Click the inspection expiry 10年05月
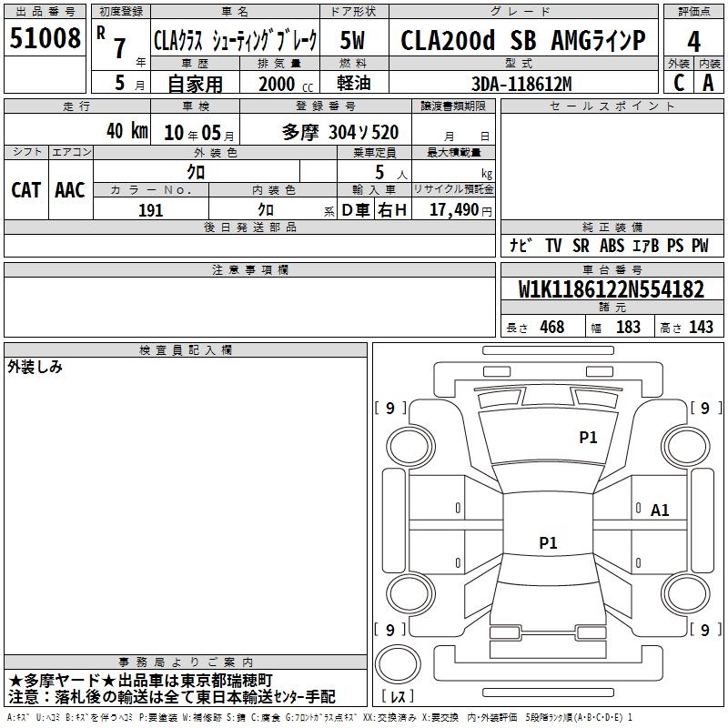The width and height of the screenshot is (728, 728). [198, 133]
